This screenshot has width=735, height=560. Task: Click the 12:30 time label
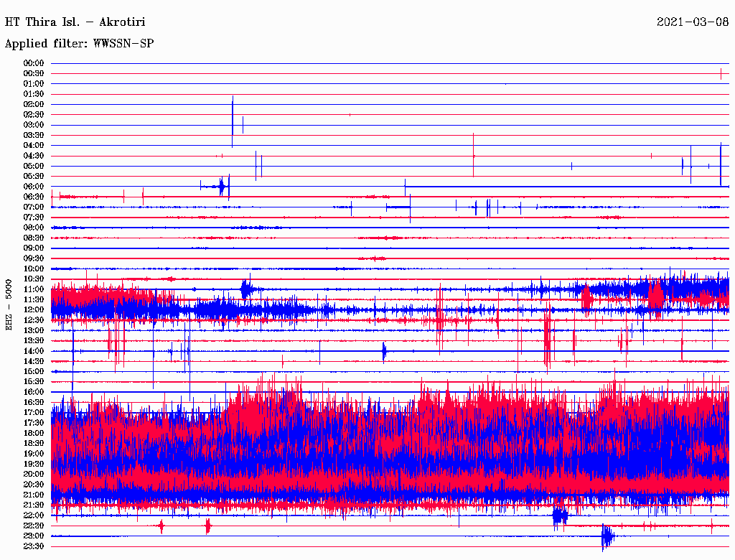34,320
